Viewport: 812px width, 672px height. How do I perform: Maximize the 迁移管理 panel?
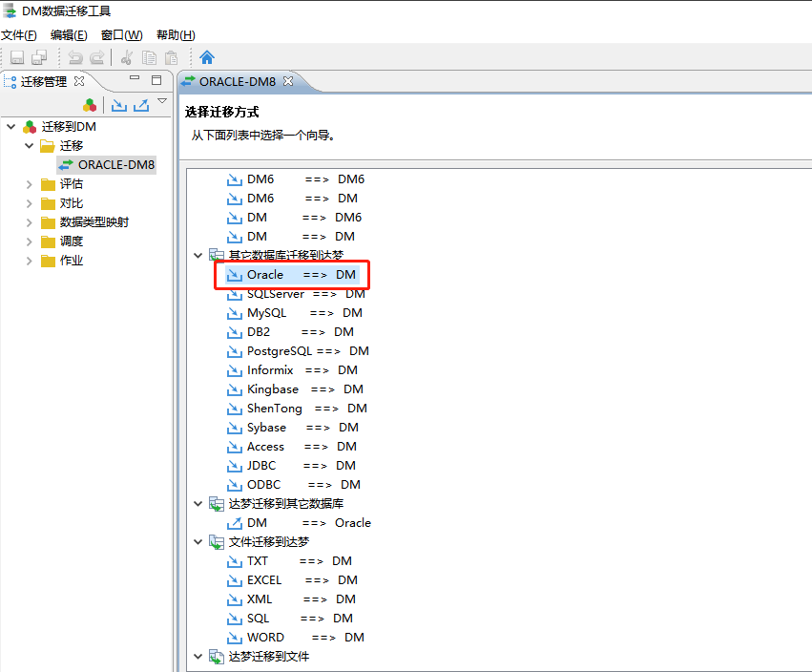click(x=156, y=80)
